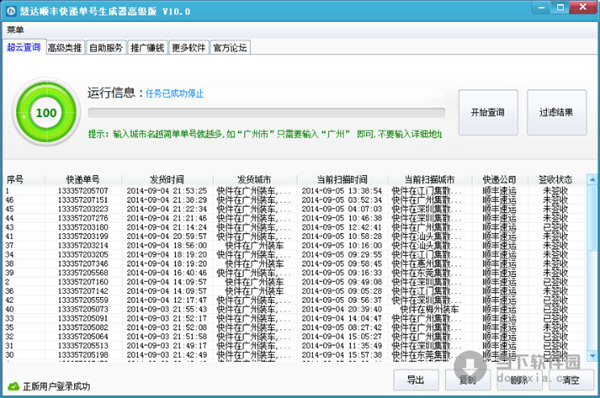600x398 pixels.
Task: Select tracking number 133357205513
Action: coord(83,346)
